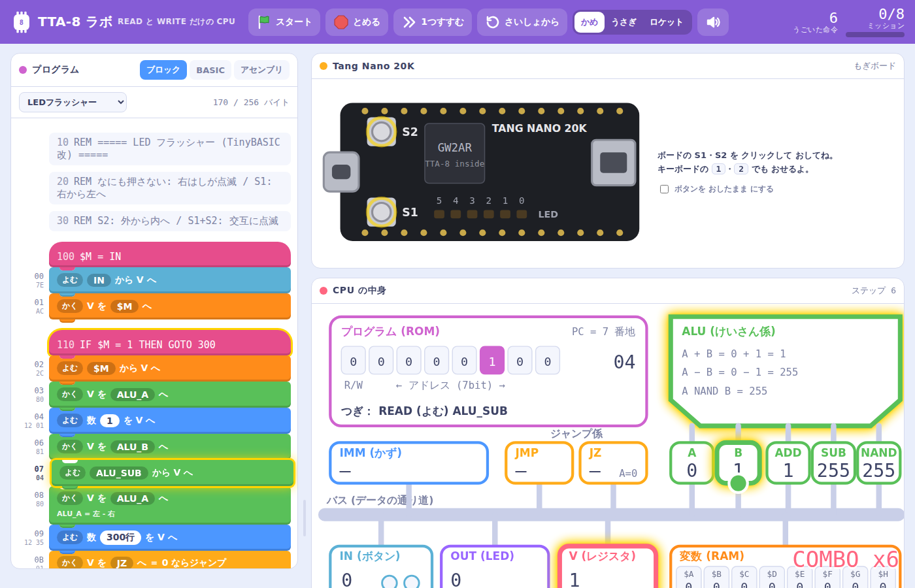Select ロケット speed mode
Screen dimensions: 915x588
coord(666,22)
